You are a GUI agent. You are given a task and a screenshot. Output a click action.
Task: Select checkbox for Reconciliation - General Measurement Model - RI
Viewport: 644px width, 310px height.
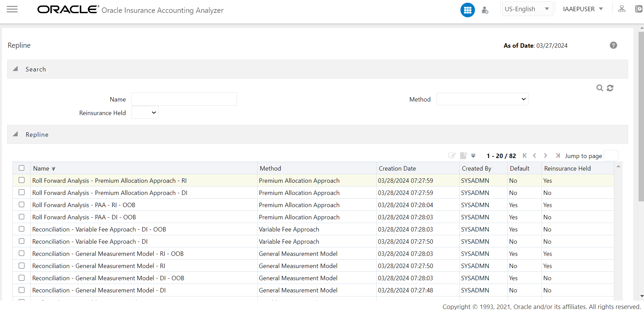coord(22,266)
